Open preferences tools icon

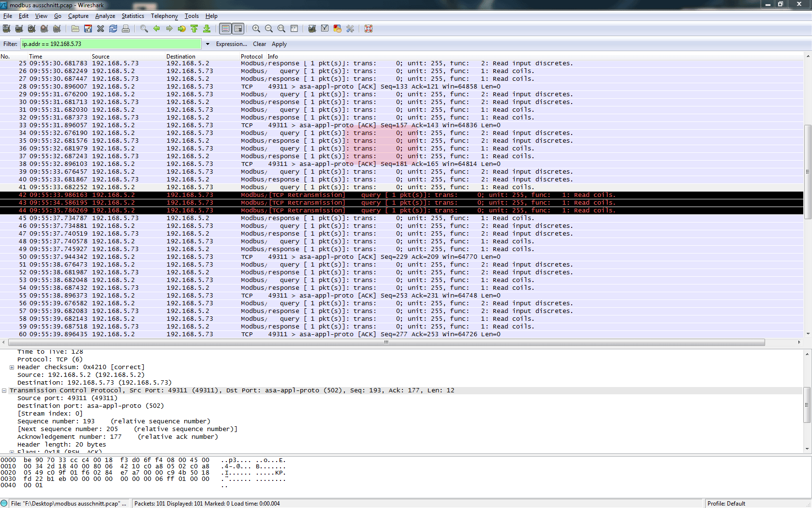click(350, 29)
